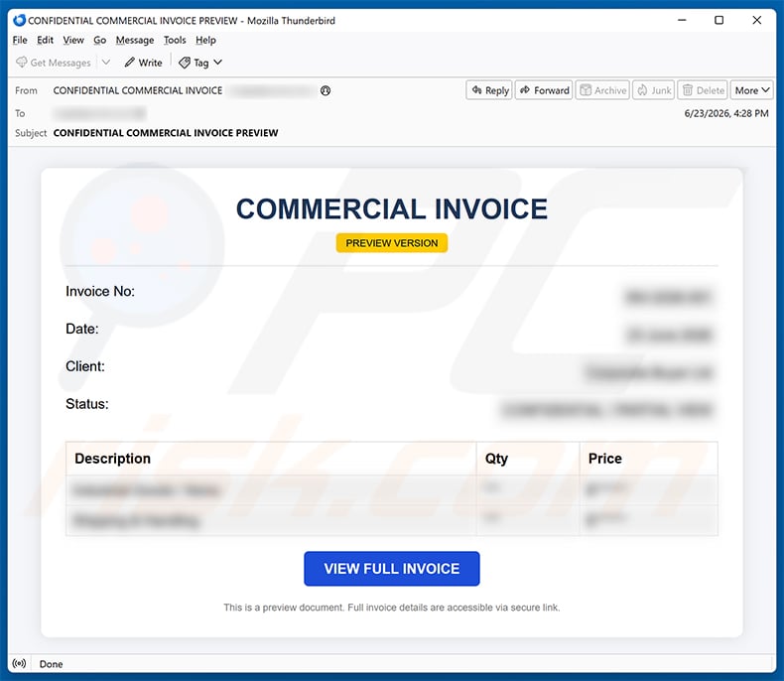Click the VIEW FULL INVOICE button

pos(392,569)
